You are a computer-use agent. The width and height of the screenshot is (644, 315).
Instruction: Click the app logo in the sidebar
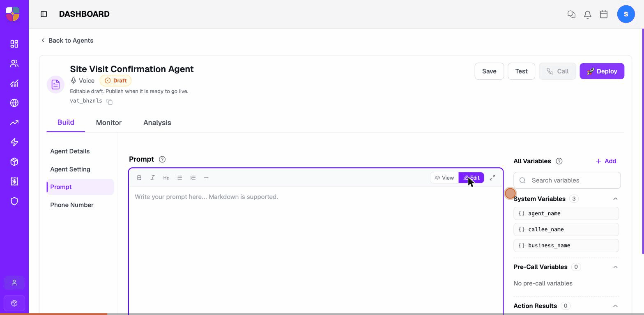pyautogui.click(x=13, y=14)
